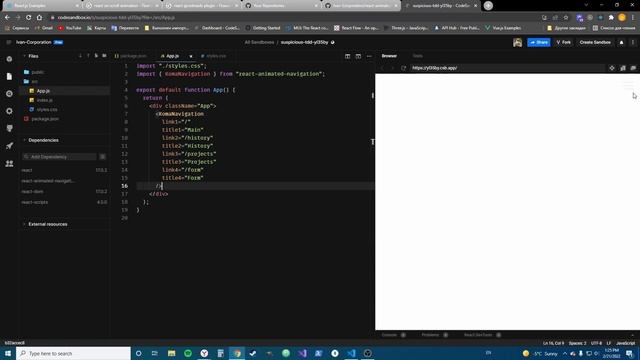Image resolution: width=640 pixels, height=360 pixels.
Task: Open the deployment rocket icon in sidebar
Action: 9,146
